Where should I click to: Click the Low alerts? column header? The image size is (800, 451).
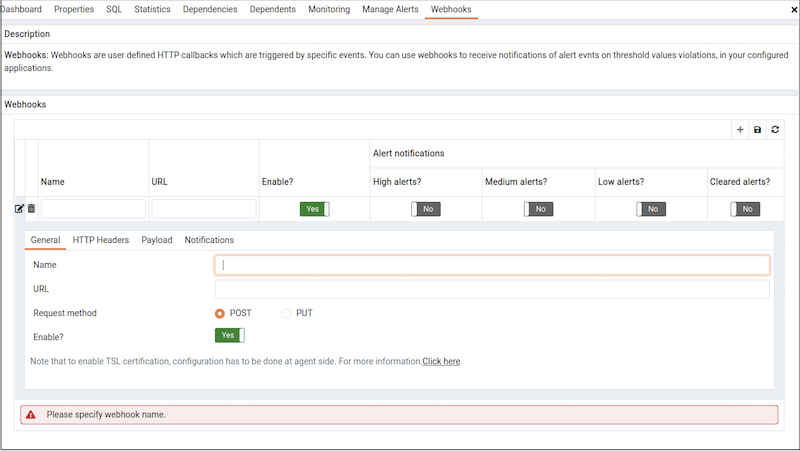tap(621, 182)
